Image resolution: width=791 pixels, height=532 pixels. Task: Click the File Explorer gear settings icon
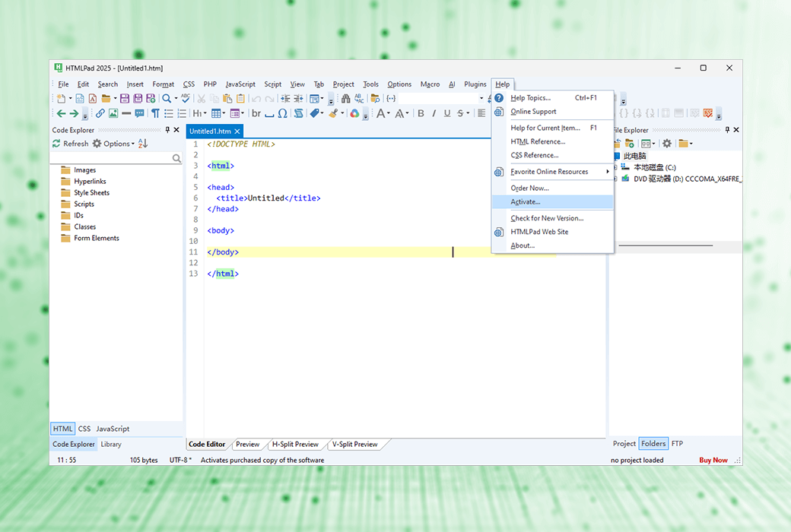(x=667, y=144)
